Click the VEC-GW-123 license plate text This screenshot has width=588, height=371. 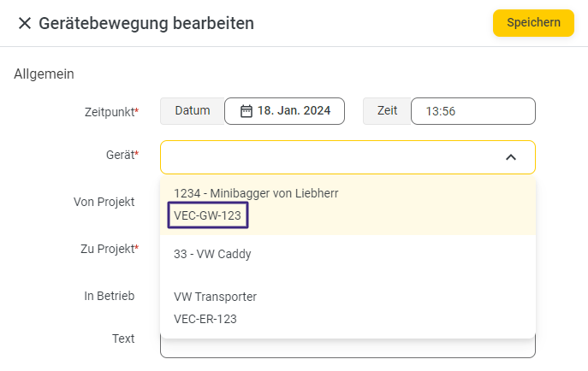205,216
